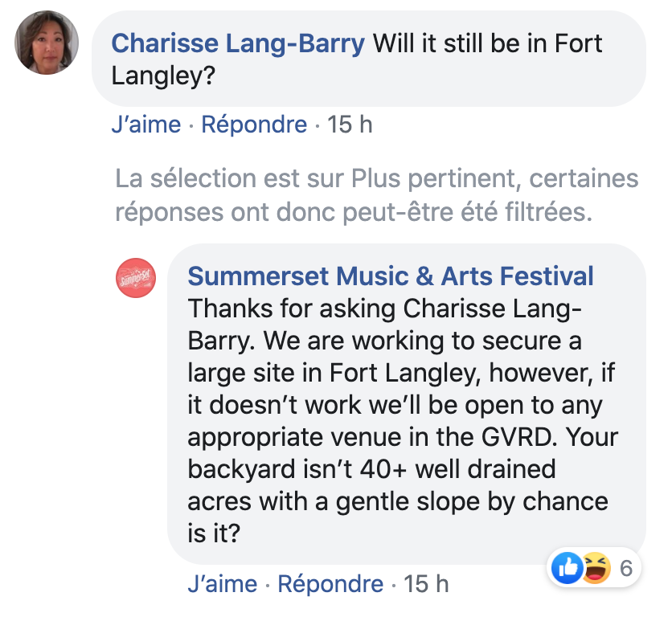Click the Charisse Lang-Barry commenter name
The height and width of the screenshot is (617, 672).
click(x=238, y=43)
